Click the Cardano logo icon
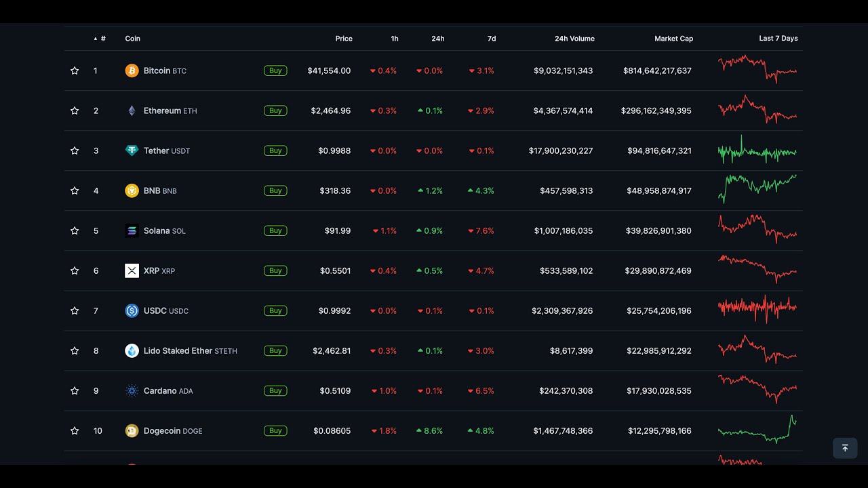This screenshot has height=488, width=868. 132,390
